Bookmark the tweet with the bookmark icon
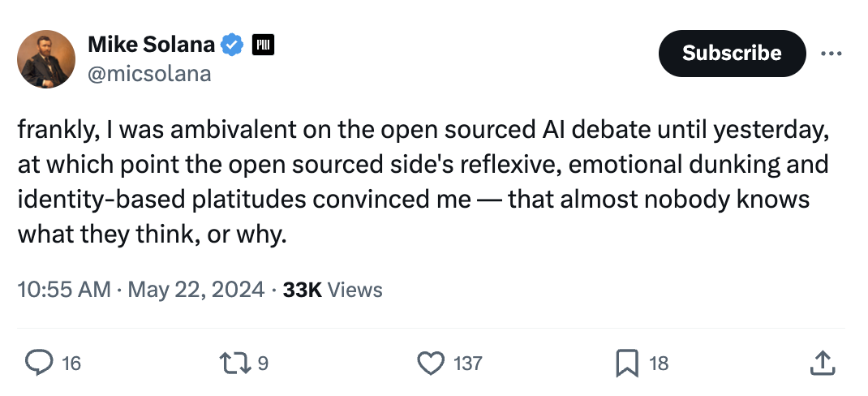The width and height of the screenshot is (868, 396). click(x=626, y=363)
